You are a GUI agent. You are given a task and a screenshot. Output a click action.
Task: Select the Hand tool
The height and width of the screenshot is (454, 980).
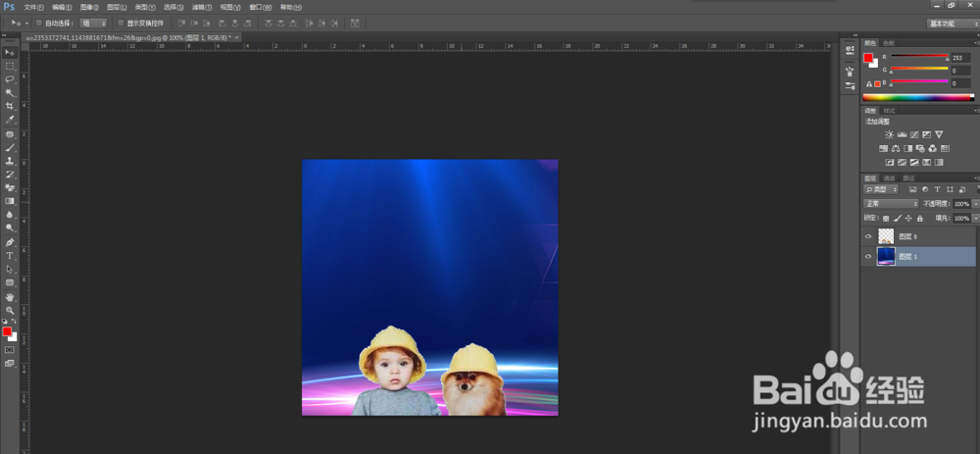[x=10, y=297]
